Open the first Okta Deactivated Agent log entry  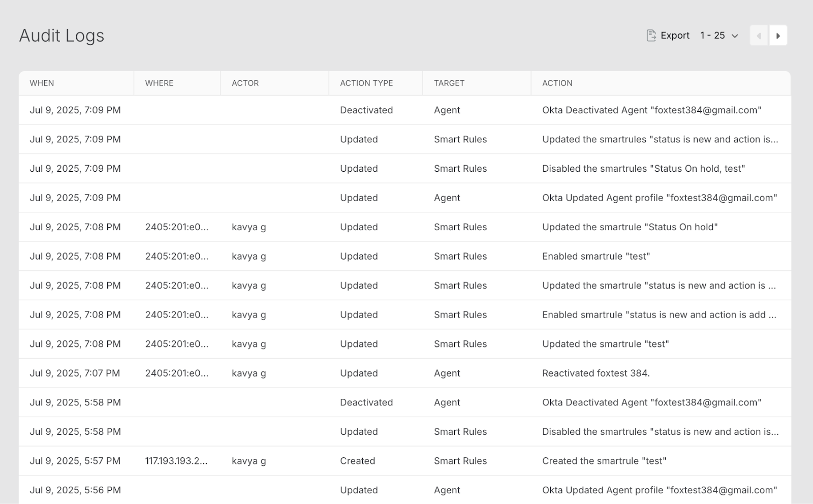(x=651, y=110)
